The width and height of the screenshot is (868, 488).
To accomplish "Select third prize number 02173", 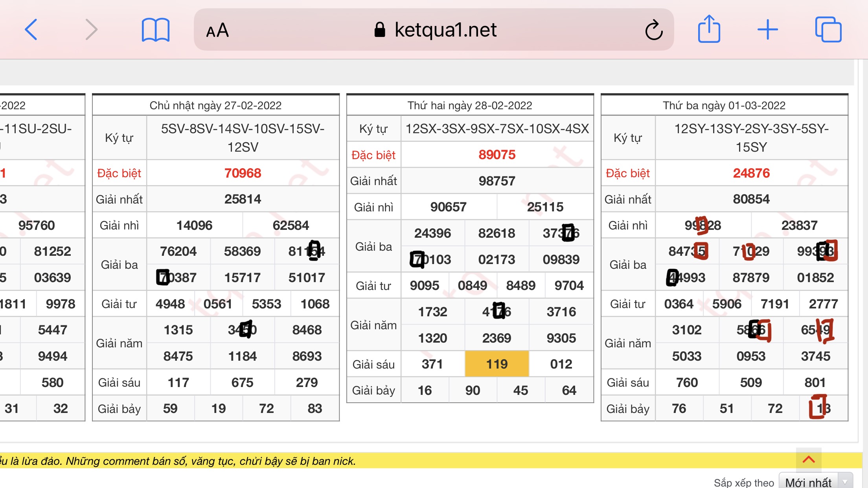I will coord(497,259).
